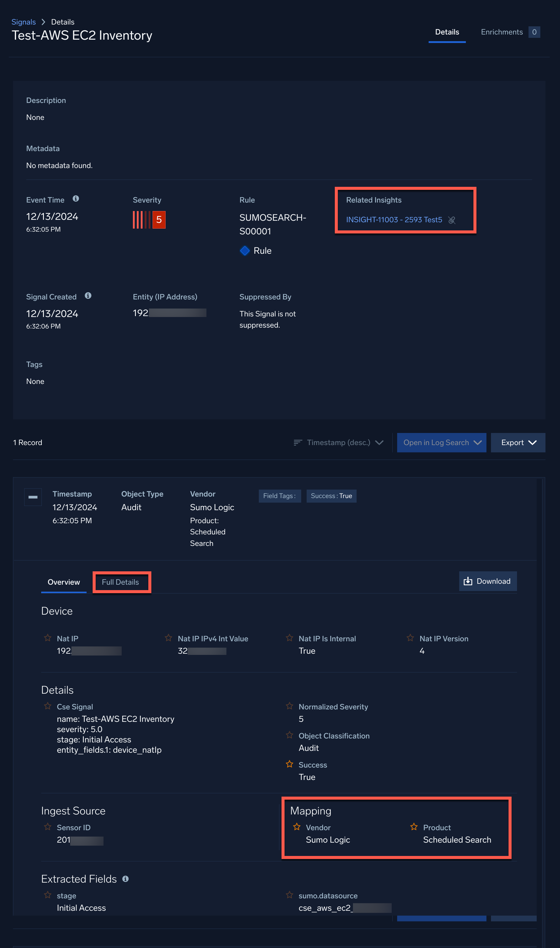The width and height of the screenshot is (560, 948).
Task: Switch to the Full Details tab
Action: (x=120, y=582)
